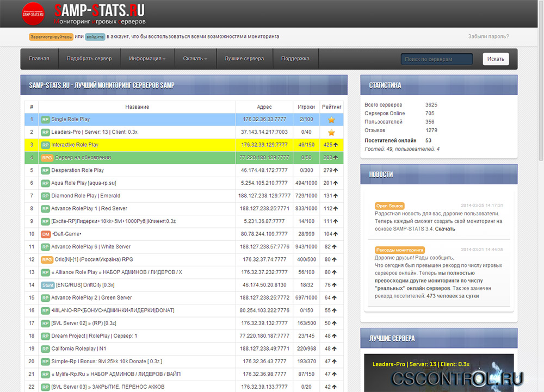Viewport: 544px width, 392px height.
Task: Click the Игроки column header
Action: point(306,107)
